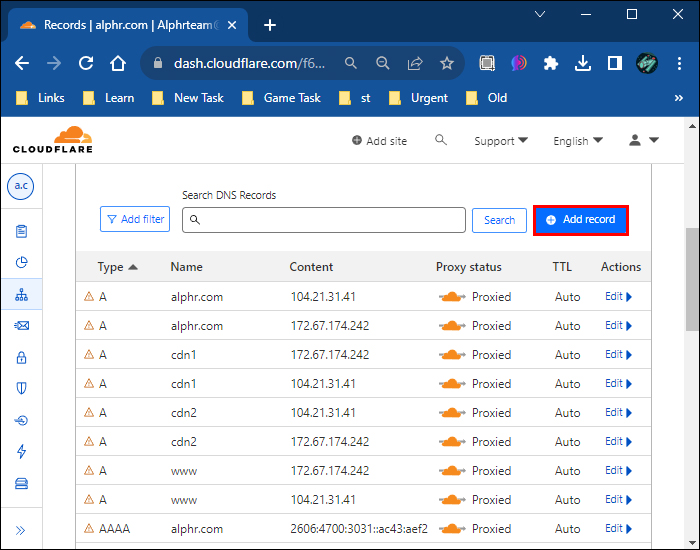Screen dimensions: 700x550
Task: Click the TTL column header
Action: [x=562, y=267]
